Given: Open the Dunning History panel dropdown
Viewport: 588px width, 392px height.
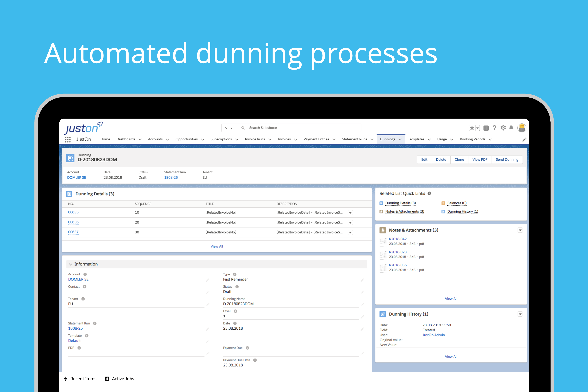Looking at the screenshot, I should coord(520,314).
